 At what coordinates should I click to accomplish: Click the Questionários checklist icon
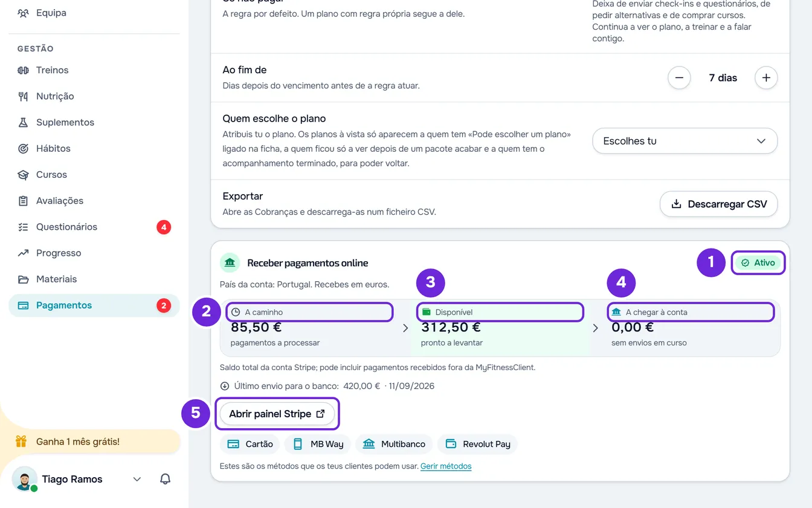(23, 227)
